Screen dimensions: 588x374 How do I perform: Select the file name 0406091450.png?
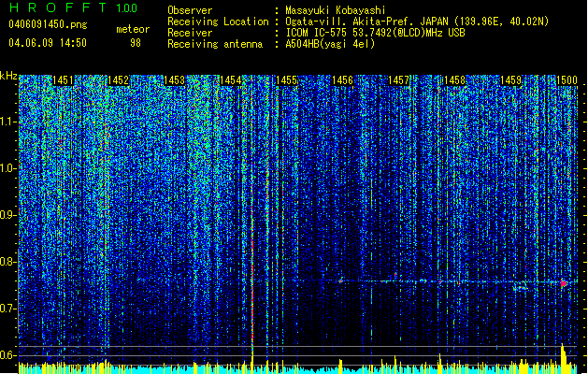[x=48, y=24]
